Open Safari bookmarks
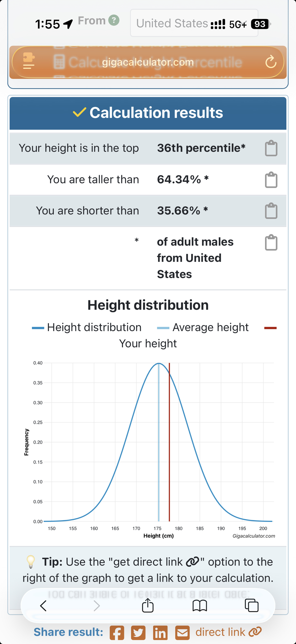296x644 pixels. 200,606
